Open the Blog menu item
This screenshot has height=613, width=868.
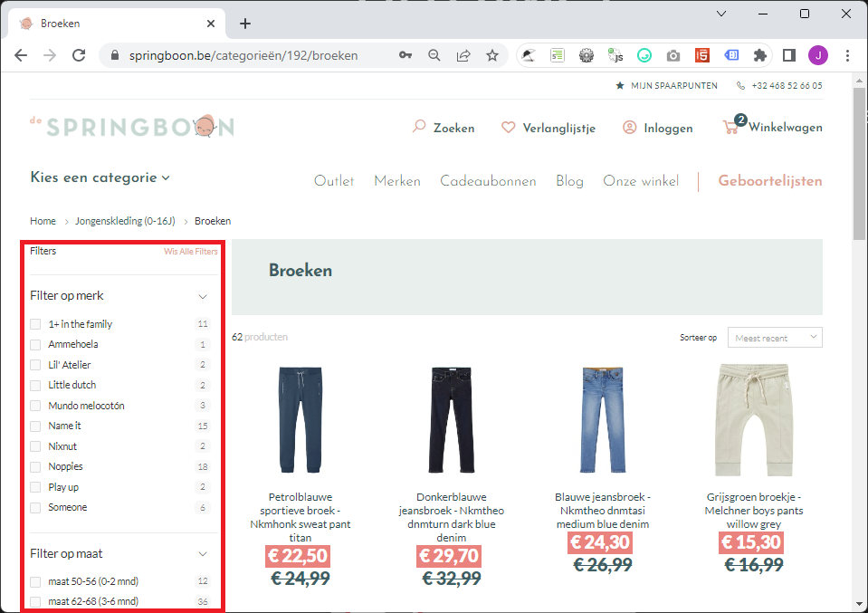tap(569, 181)
